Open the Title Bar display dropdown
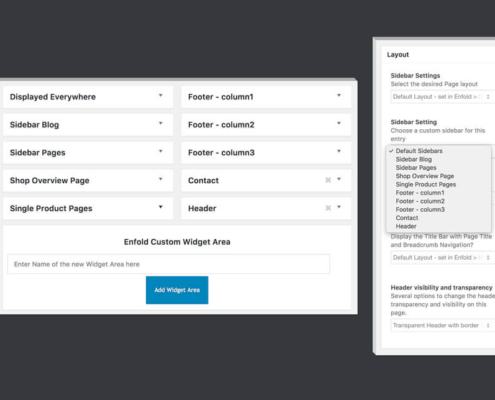The image size is (495, 400). (x=443, y=257)
